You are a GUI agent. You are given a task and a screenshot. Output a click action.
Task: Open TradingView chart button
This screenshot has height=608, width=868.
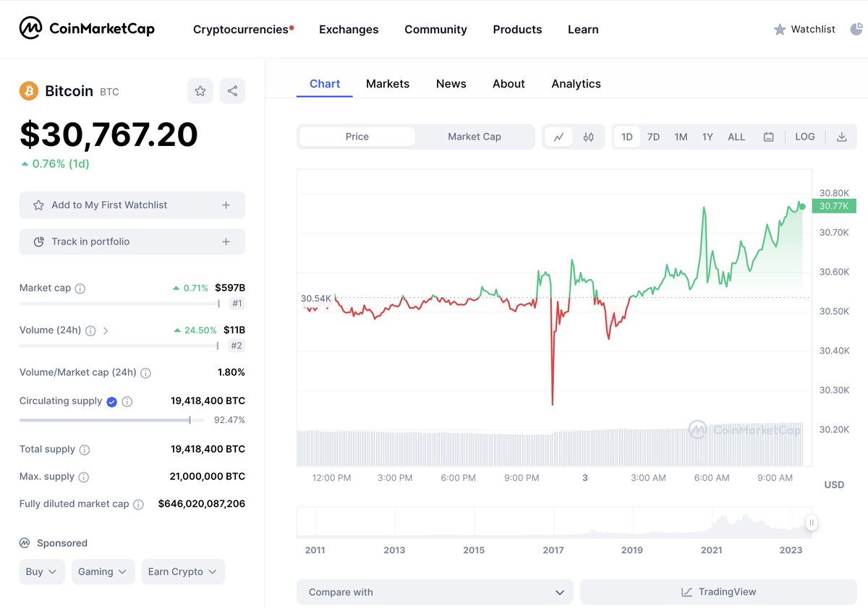click(x=718, y=592)
